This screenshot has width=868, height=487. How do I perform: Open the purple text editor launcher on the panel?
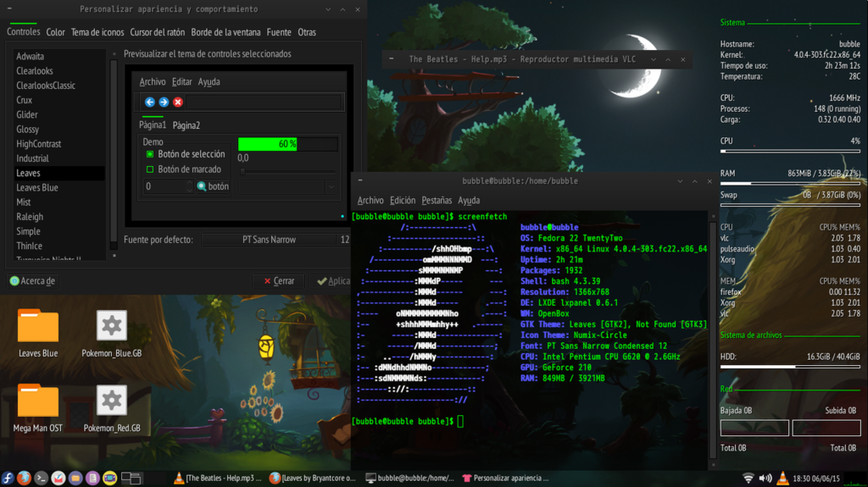pyautogui.click(x=92, y=478)
